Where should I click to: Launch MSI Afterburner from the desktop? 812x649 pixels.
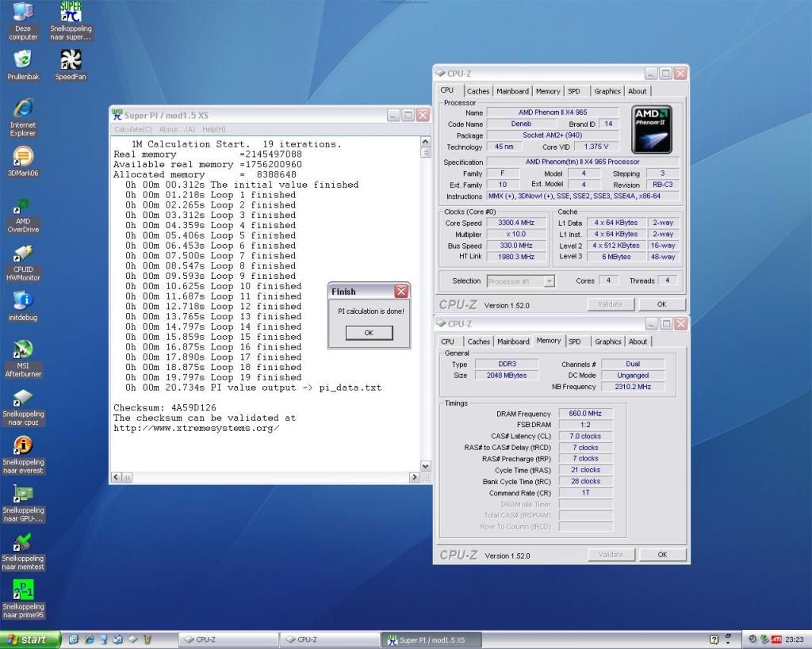pos(23,349)
